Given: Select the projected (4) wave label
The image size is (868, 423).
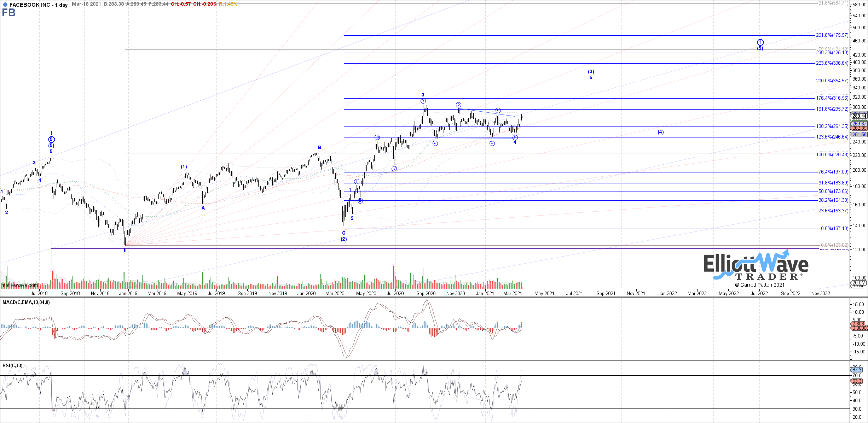Looking at the screenshot, I should point(661,132).
